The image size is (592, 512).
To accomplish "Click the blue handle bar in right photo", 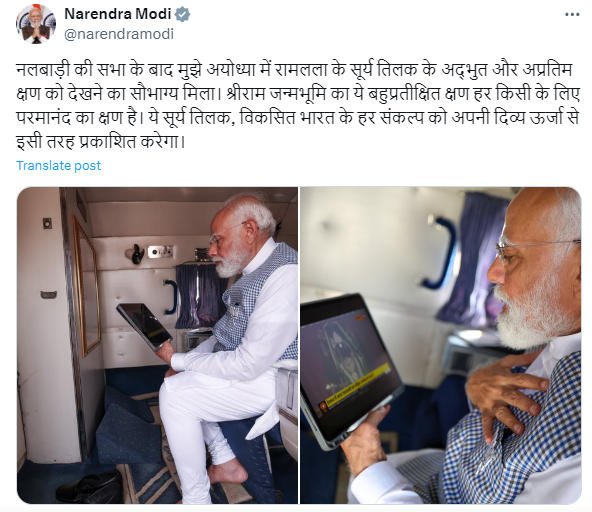I will (440, 252).
